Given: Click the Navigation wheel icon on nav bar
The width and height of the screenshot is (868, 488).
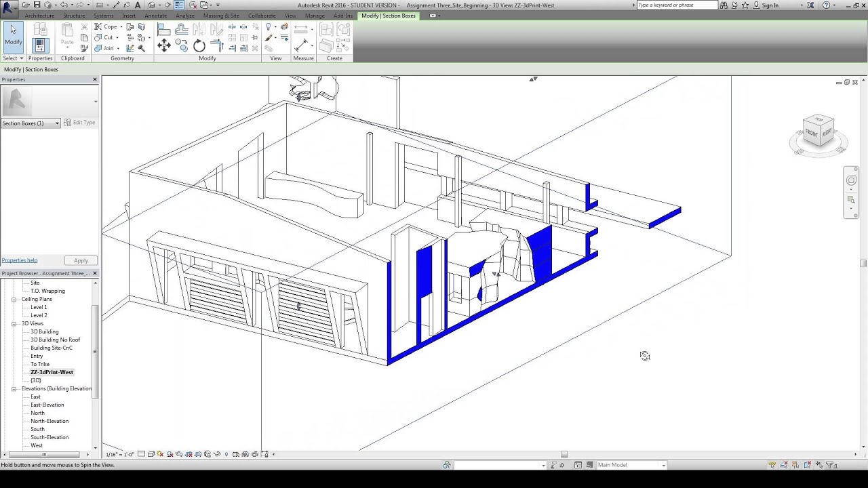Looking at the screenshot, I should click(x=851, y=180).
